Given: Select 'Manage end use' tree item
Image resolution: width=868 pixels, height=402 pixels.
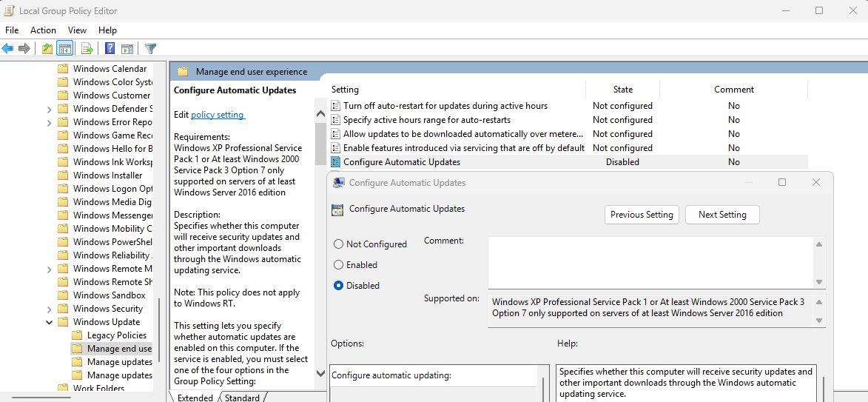Looking at the screenshot, I should tap(119, 348).
